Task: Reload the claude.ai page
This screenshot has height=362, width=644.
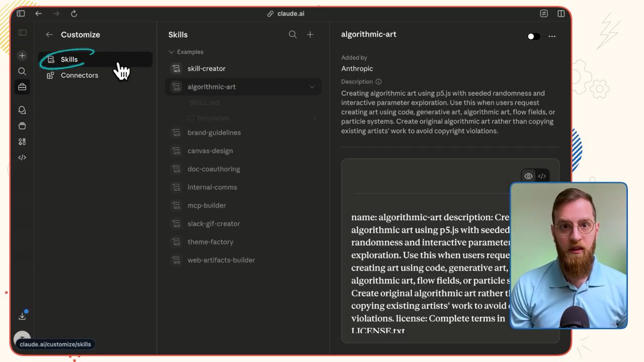Action: coord(74,14)
